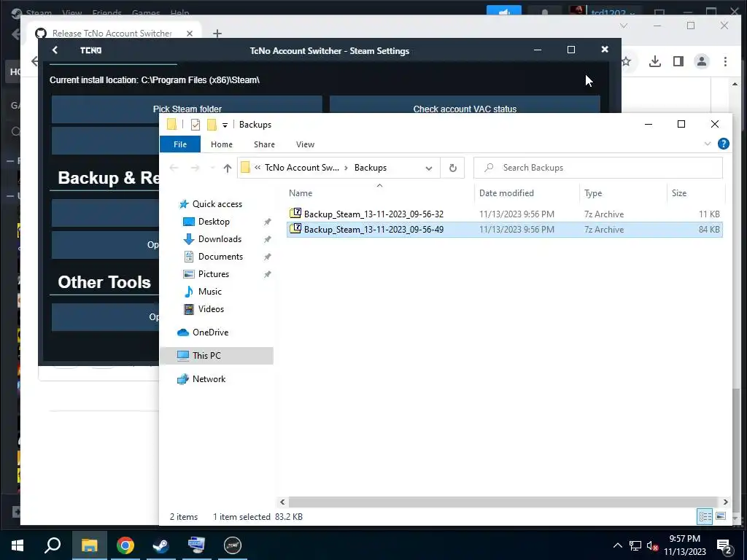This screenshot has height=560, width=747.
Task: Click the Explorer Forward arrow
Action: pos(195,168)
